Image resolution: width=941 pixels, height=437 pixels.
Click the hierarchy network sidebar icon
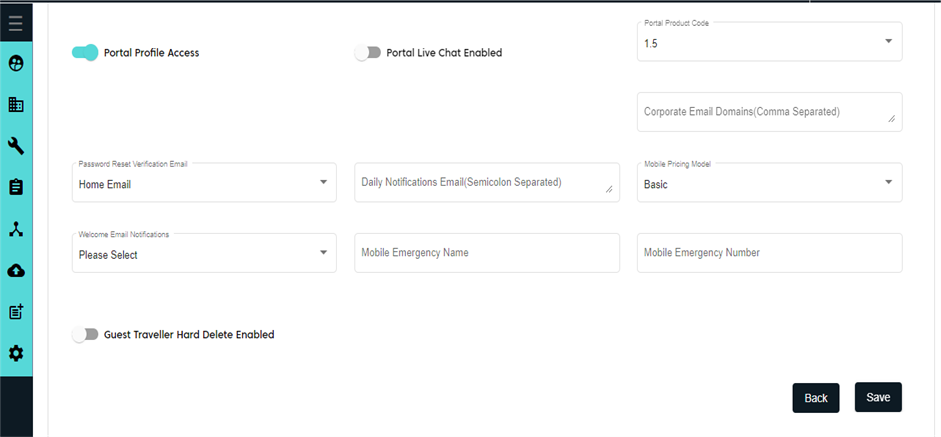(x=16, y=229)
